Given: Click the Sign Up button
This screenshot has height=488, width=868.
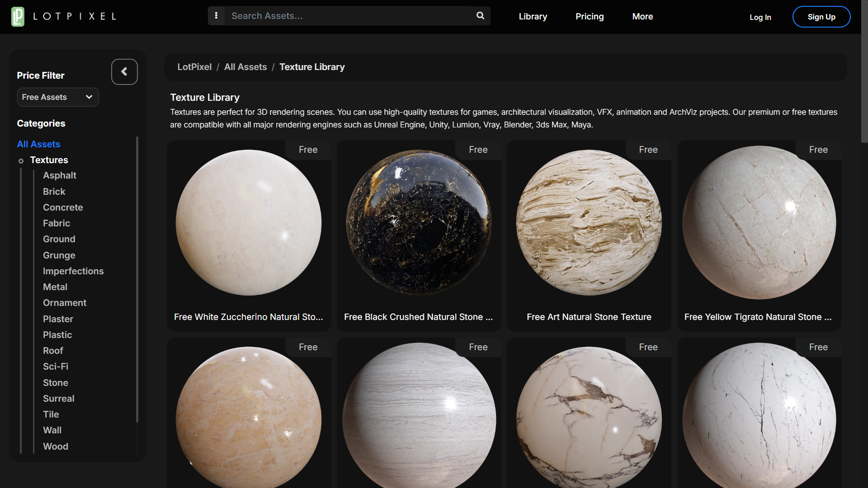Looking at the screenshot, I should (x=821, y=17).
